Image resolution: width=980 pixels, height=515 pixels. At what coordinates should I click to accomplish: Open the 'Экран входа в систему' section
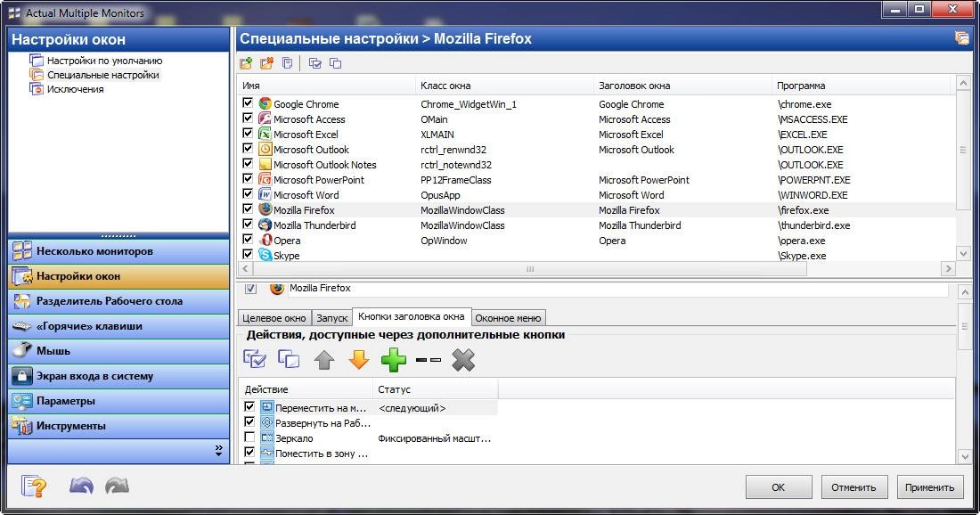[x=118, y=376]
